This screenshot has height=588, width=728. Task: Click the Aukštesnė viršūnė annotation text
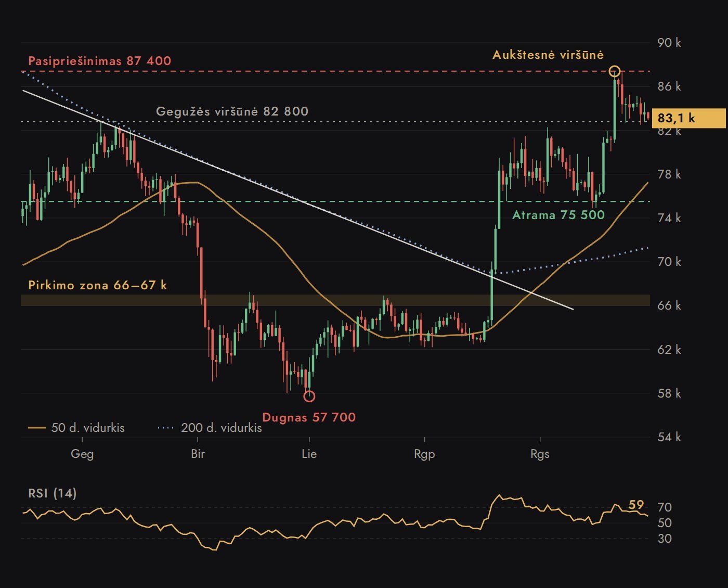click(548, 55)
